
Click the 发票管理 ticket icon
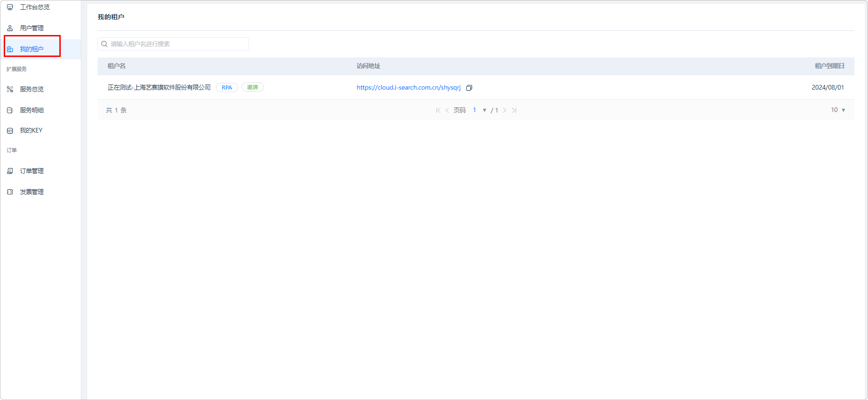pyautogui.click(x=10, y=192)
